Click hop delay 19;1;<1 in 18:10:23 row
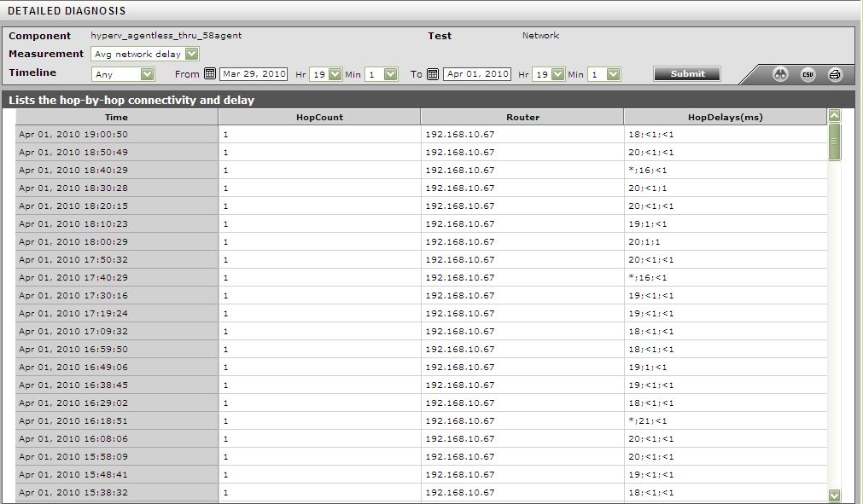863x504 pixels. pos(647,223)
